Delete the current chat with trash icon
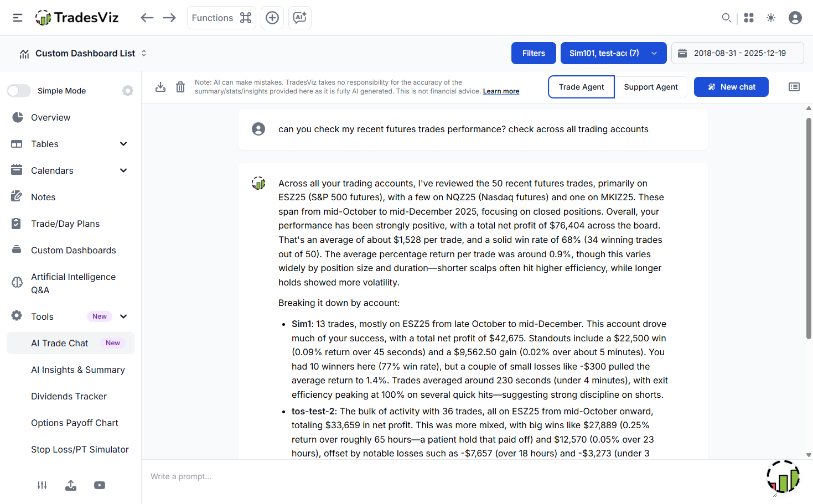 pyautogui.click(x=180, y=87)
